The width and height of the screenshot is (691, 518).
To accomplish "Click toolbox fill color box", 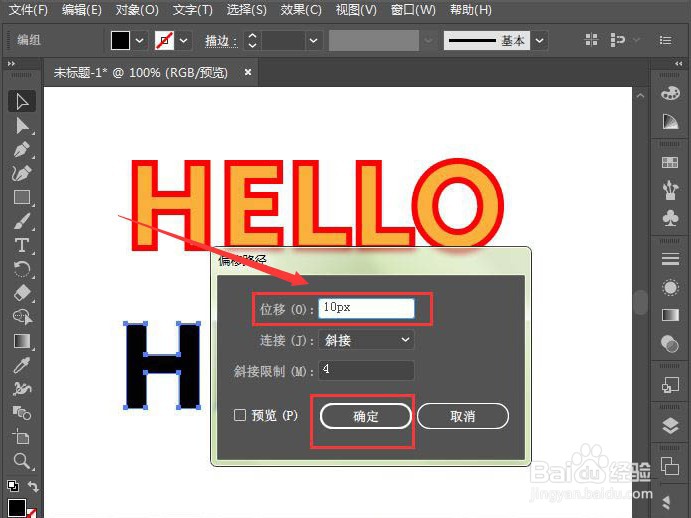I will (x=16, y=508).
